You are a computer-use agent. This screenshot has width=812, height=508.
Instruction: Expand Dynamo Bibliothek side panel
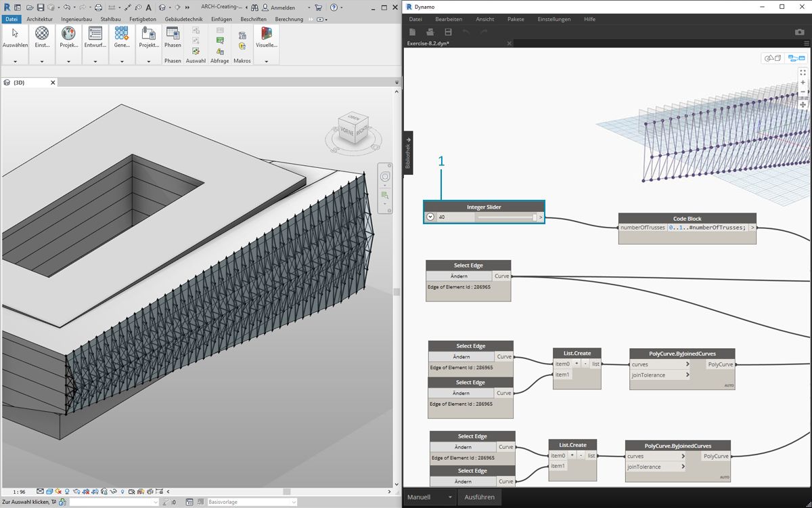(408, 153)
